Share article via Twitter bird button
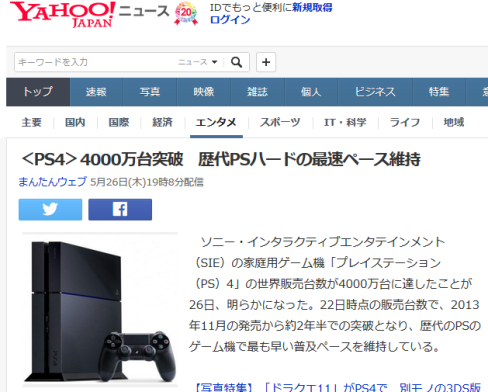This screenshot has height=392, width=488. [x=50, y=209]
